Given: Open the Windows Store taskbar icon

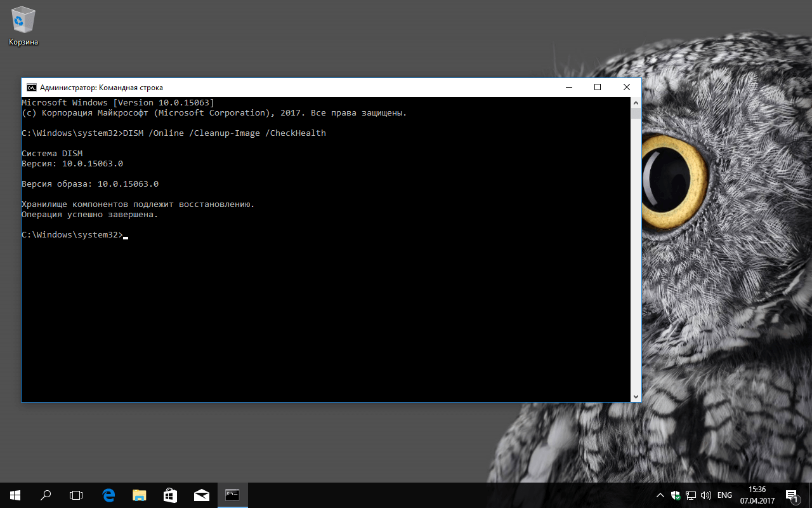Looking at the screenshot, I should pyautogui.click(x=170, y=495).
